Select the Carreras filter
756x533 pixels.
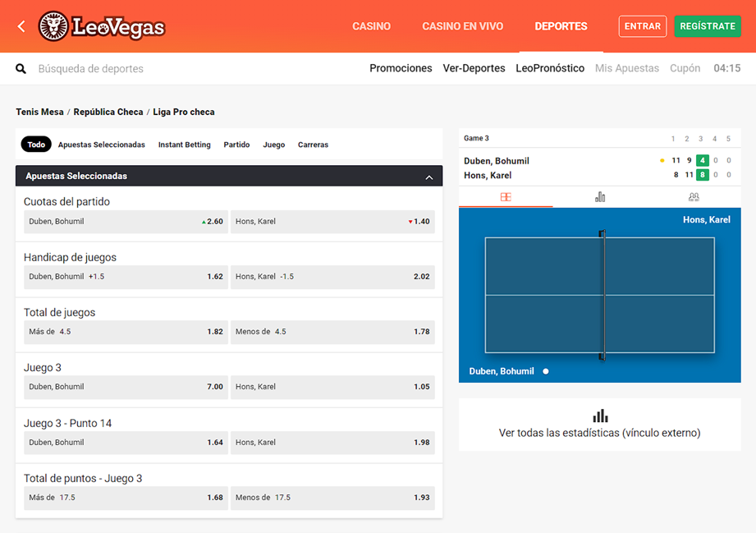(x=313, y=145)
